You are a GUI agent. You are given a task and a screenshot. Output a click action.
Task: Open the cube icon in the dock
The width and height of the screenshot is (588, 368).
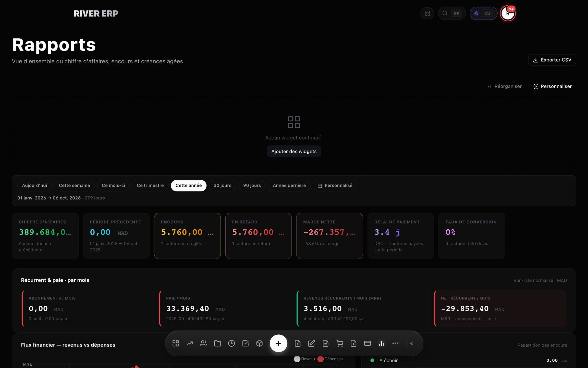[259, 343]
